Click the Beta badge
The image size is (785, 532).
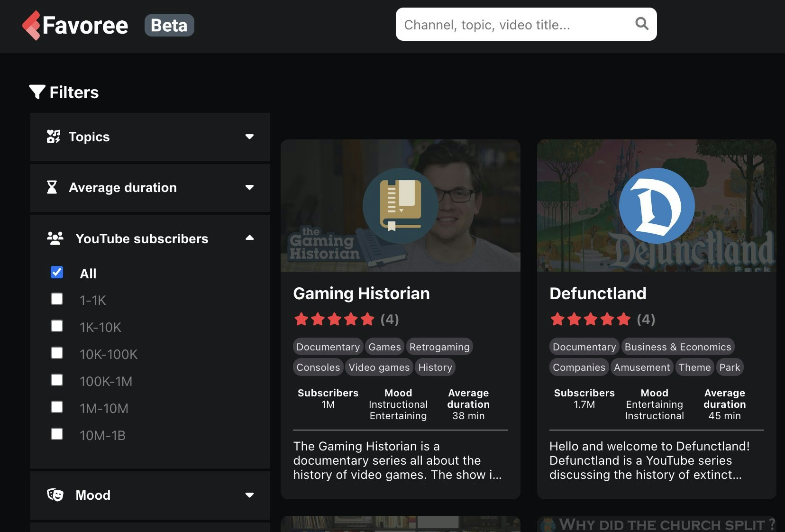(169, 25)
